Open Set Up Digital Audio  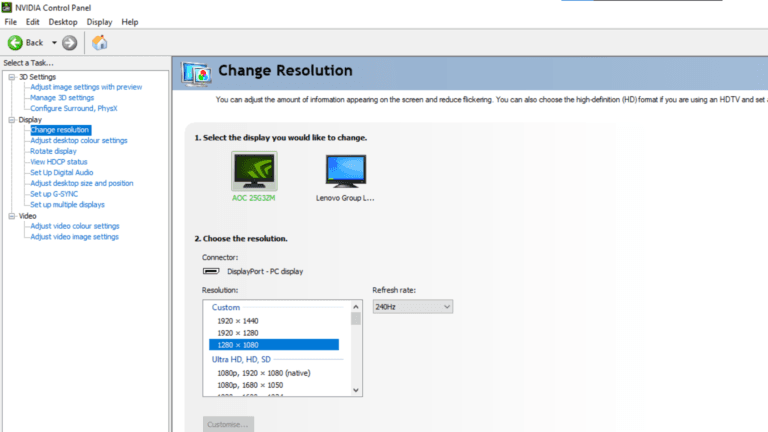click(62, 173)
